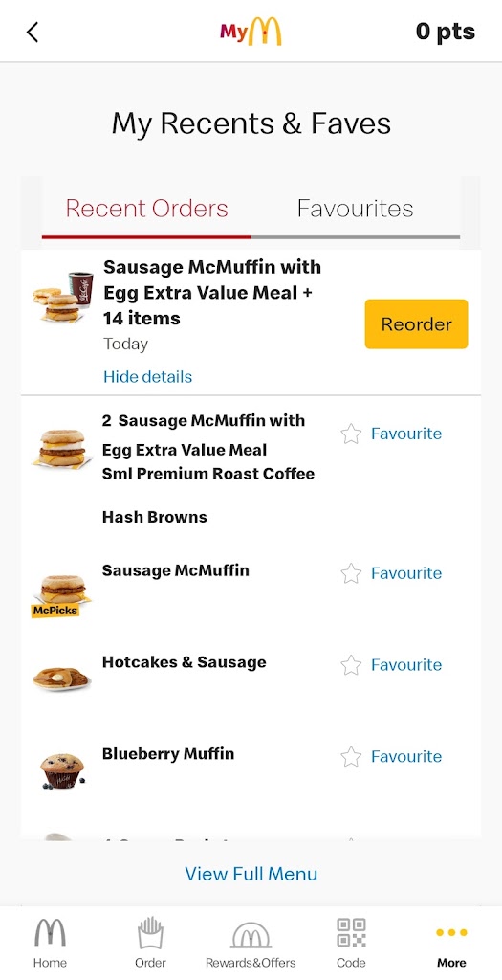Tap the Blueberry Muffin thumbnail image
Viewport: 502px width, 980px height.
click(x=62, y=770)
